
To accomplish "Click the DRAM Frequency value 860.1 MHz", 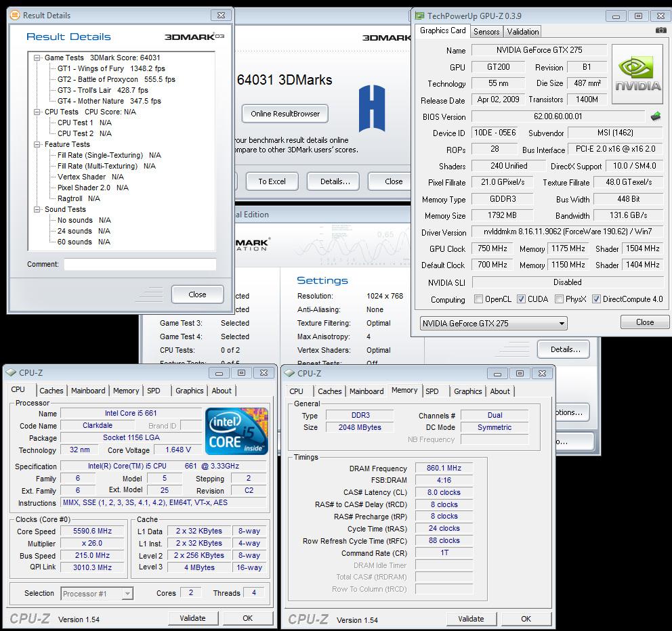I will point(444,469).
